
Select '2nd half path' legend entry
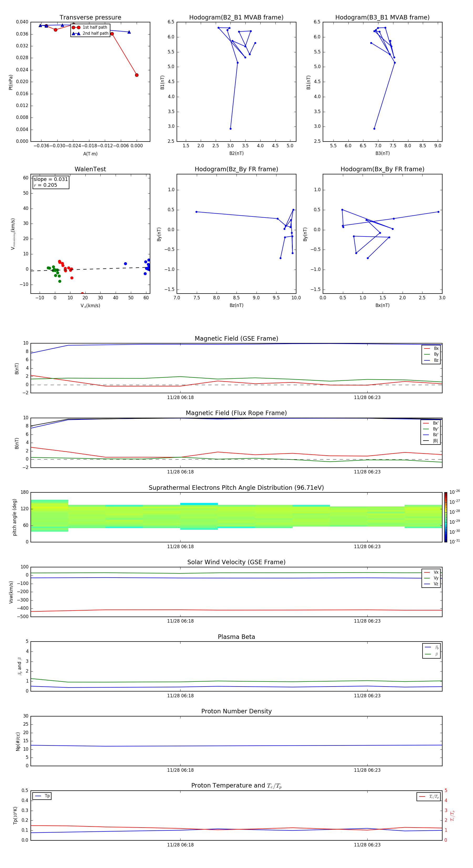pos(90,33)
